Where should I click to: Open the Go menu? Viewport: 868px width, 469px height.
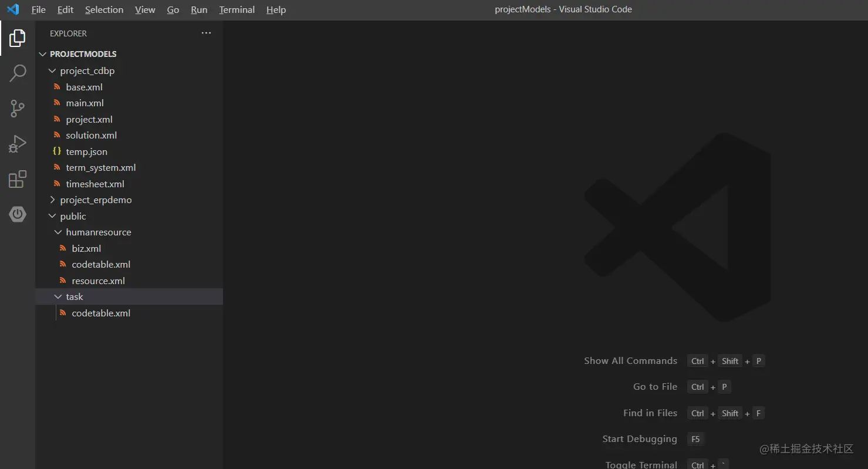pos(173,9)
